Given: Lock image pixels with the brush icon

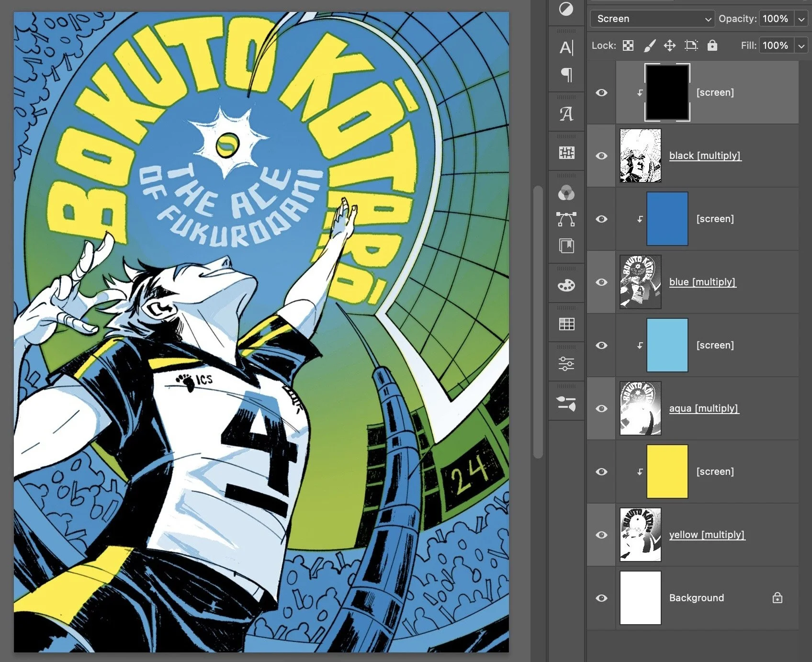Looking at the screenshot, I should [x=650, y=45].
